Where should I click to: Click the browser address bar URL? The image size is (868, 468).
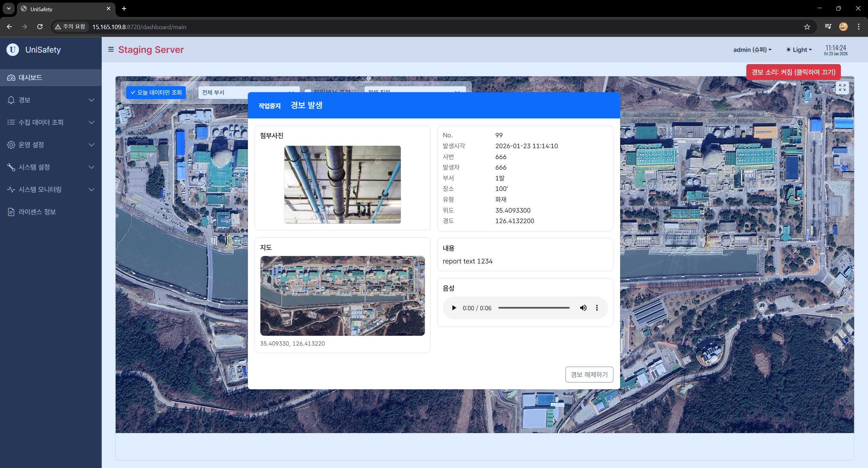(x=139, y=27)
